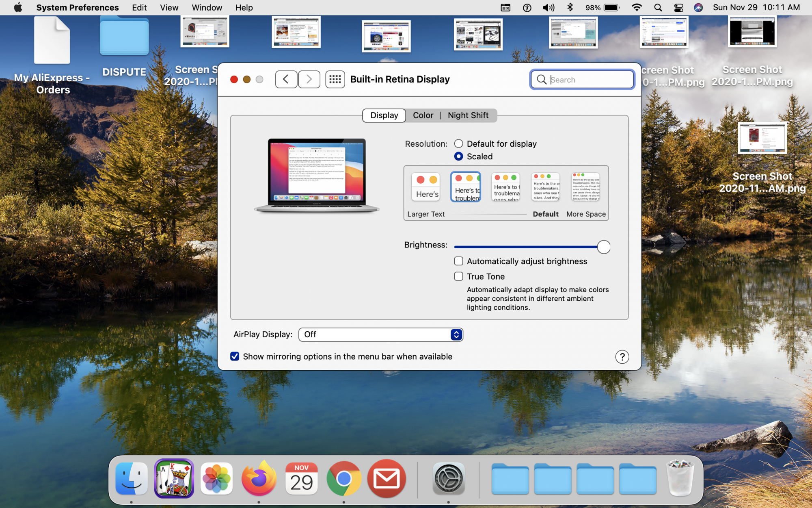Screen dimensions: 812x508
Task: Open Firefox from the Dock
Action: [x=259, y=480]
